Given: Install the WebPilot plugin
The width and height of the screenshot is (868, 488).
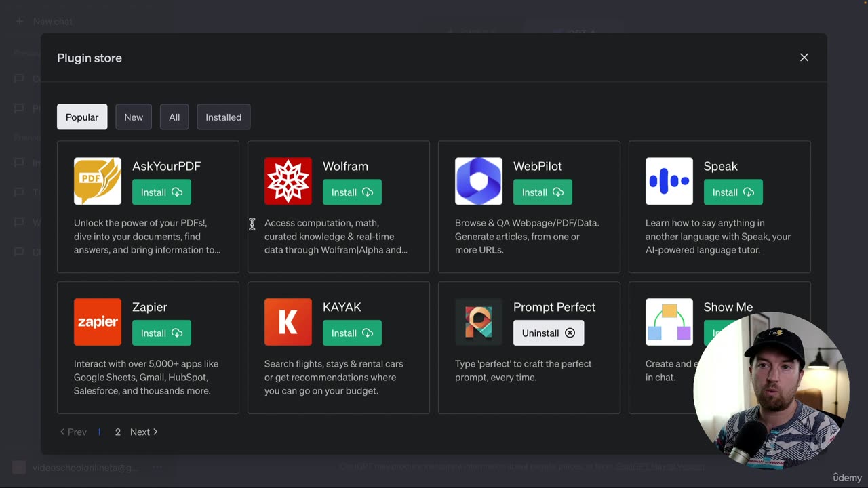Looking at the screenshot, I should point(542,192).
